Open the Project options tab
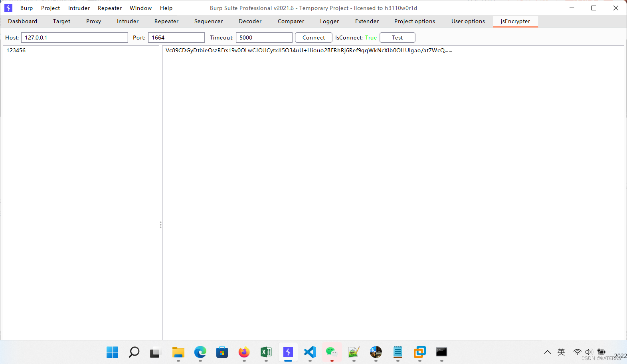Screen dimensions: 627x364 tap(415, 21)
